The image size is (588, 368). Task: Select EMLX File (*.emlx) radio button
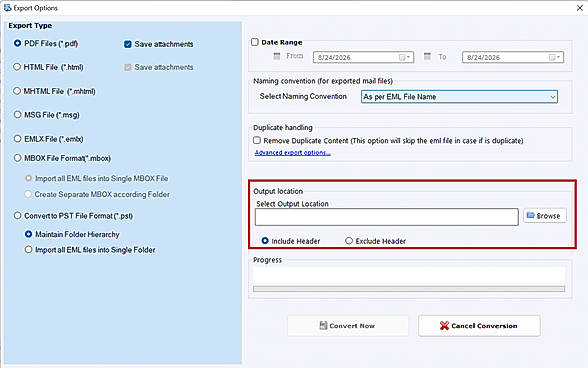17,138
